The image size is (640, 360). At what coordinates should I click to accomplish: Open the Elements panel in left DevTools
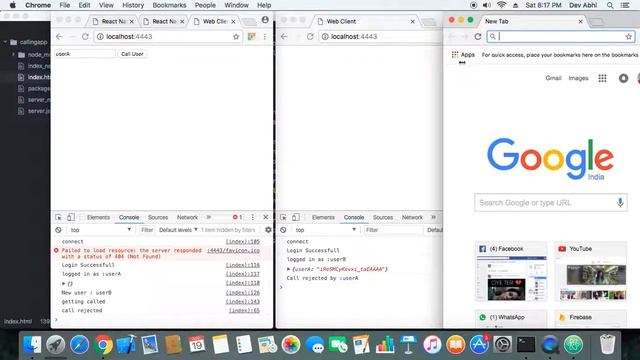(98, 218)
